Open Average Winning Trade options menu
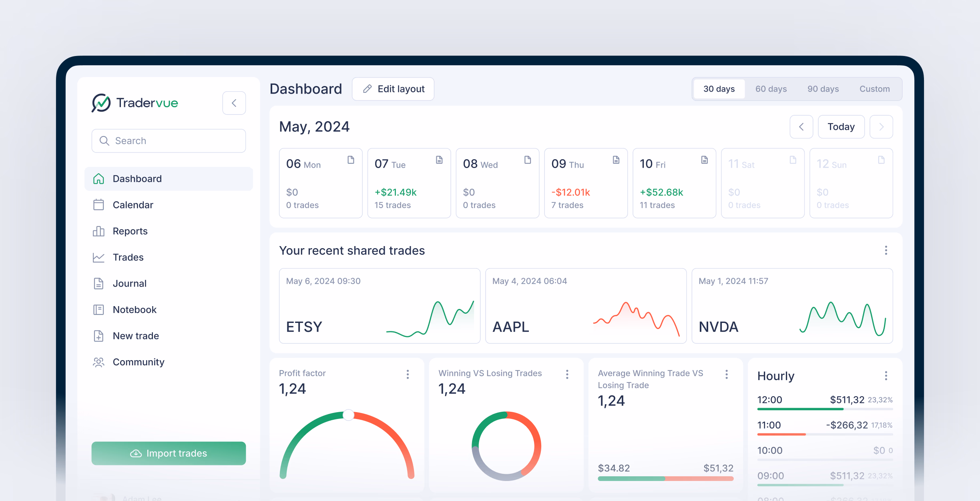This screenshot has width=980, height=501. coord(727,374)
